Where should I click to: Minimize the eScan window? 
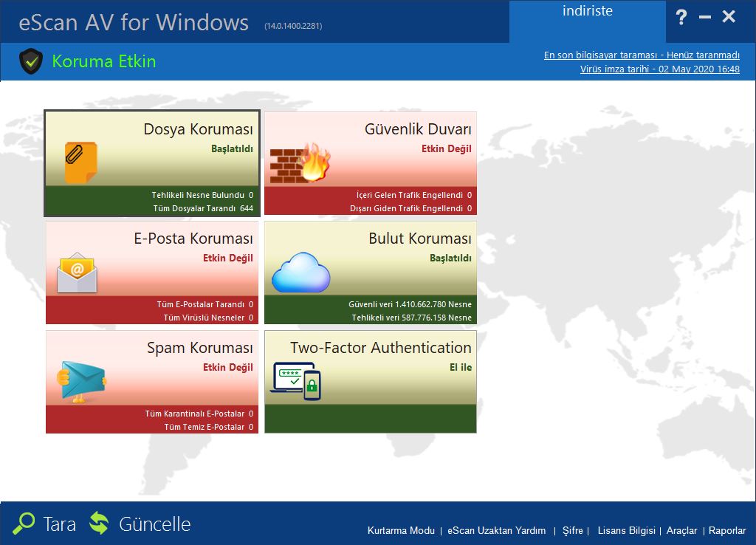(705, 18)
